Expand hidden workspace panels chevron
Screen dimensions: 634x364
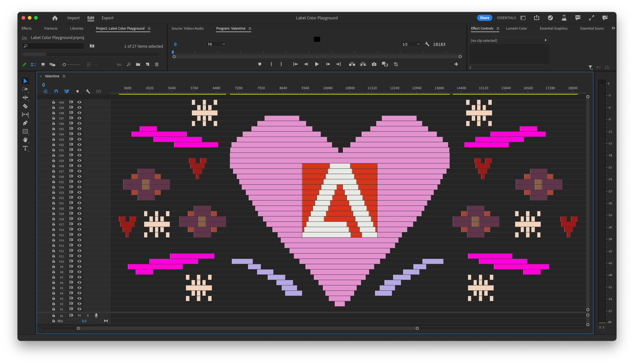(613, 28)
